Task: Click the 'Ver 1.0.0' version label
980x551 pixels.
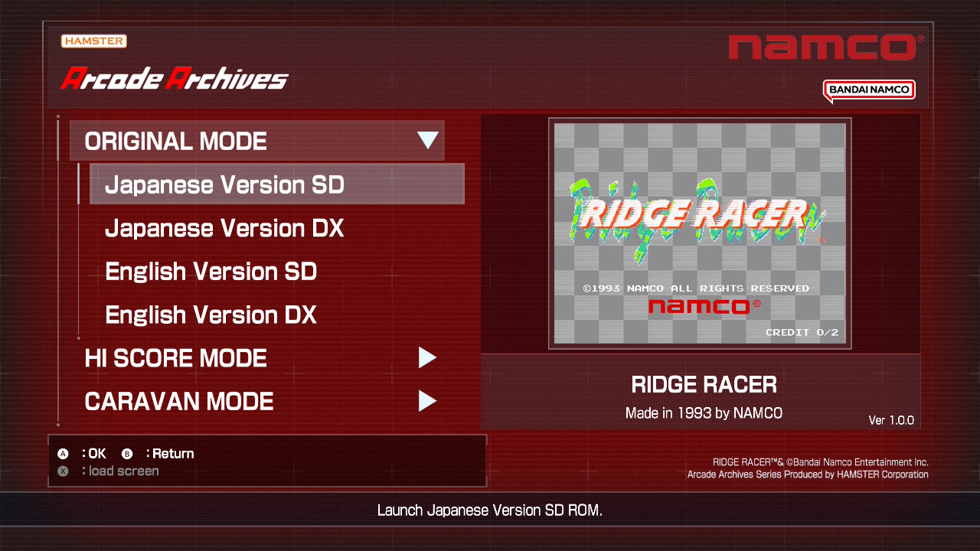Action: coord(891,420)
